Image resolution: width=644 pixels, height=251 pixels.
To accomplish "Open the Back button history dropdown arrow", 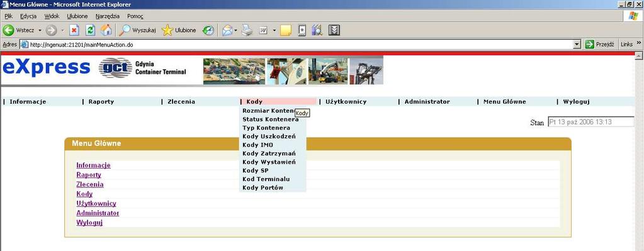I will [40, 30].
